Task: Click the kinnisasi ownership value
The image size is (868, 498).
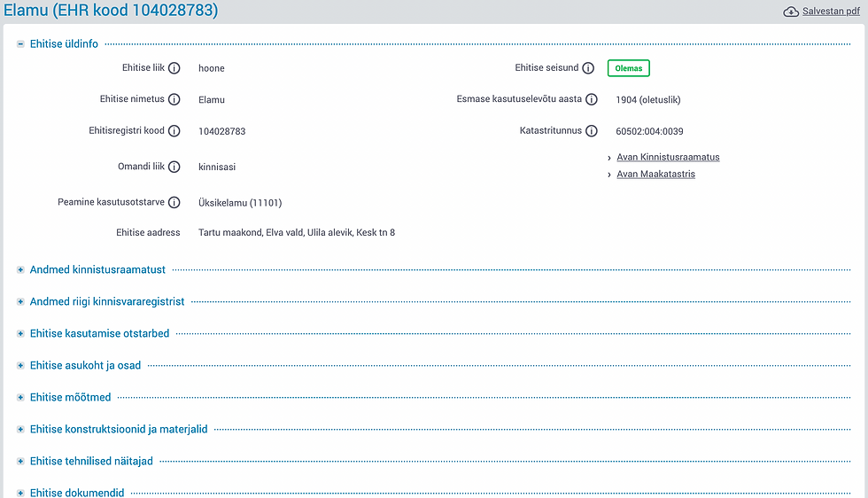Action: tap(217, 167)
